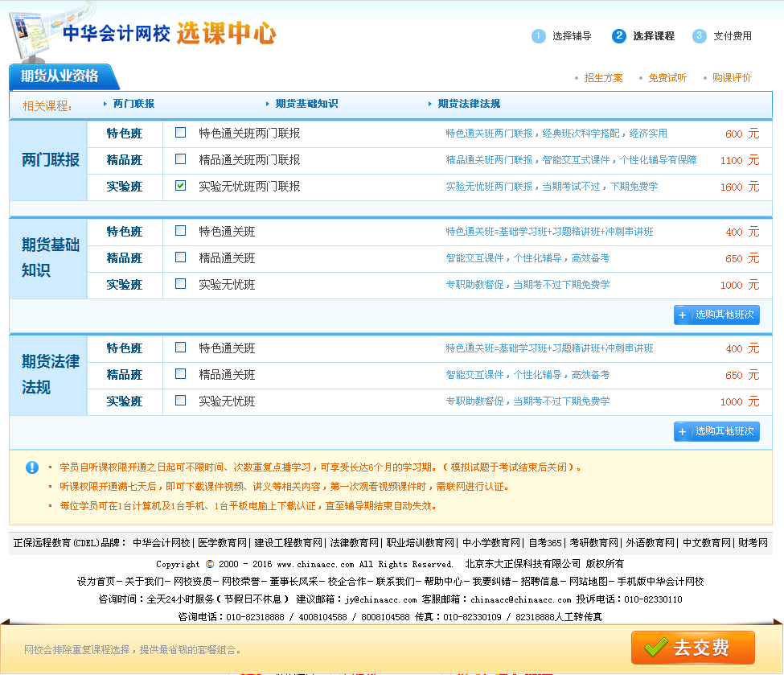Open the 免费试听 tab link
Screen dimensions: 784x675
667,78
